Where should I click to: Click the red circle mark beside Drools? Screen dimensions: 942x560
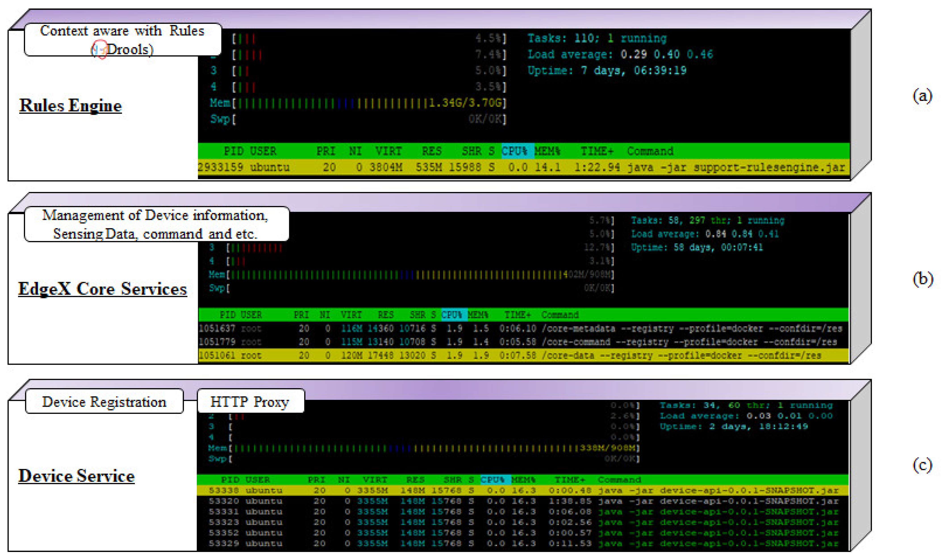point(100,49)
